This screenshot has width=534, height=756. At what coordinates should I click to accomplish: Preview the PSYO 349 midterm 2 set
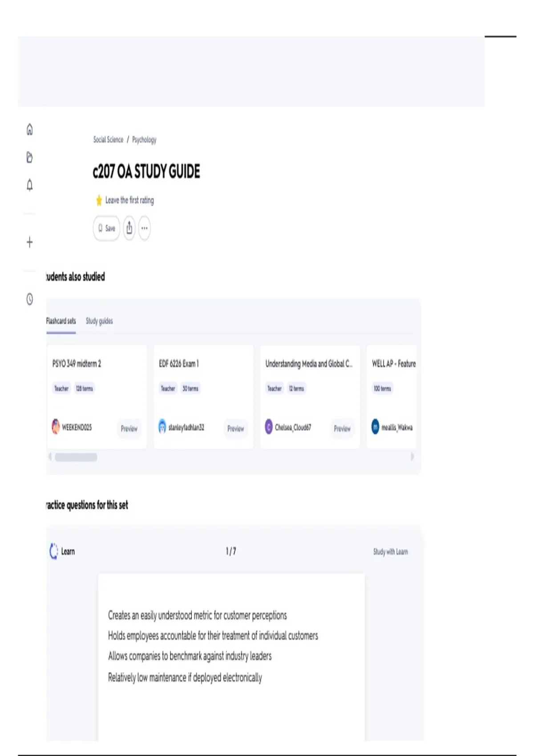[x=129, y=429]
